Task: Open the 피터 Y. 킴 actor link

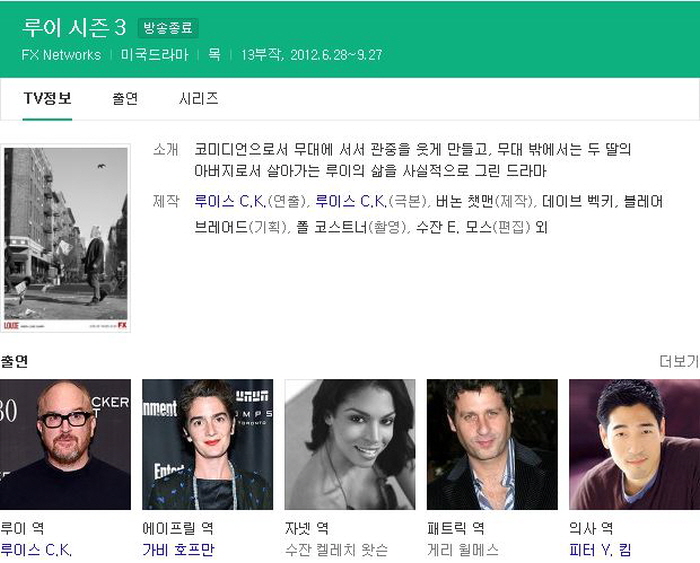Action: 600,550
